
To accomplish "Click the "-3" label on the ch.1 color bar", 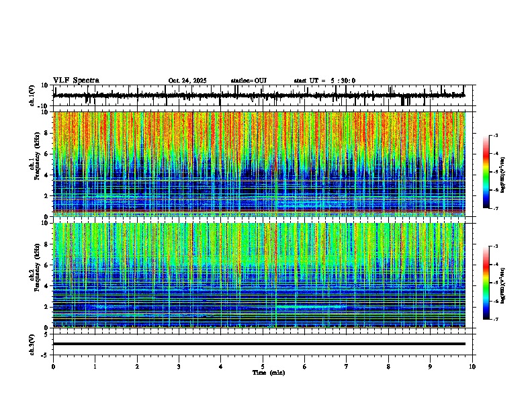I will [x=495, y=135].
